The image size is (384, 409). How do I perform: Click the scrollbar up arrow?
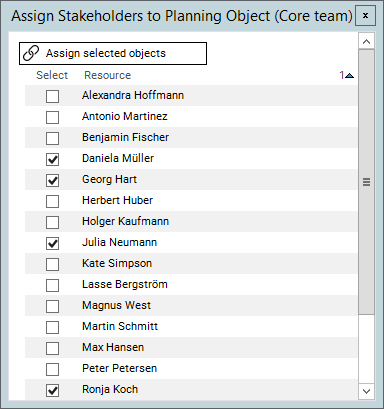click(366, 42)
